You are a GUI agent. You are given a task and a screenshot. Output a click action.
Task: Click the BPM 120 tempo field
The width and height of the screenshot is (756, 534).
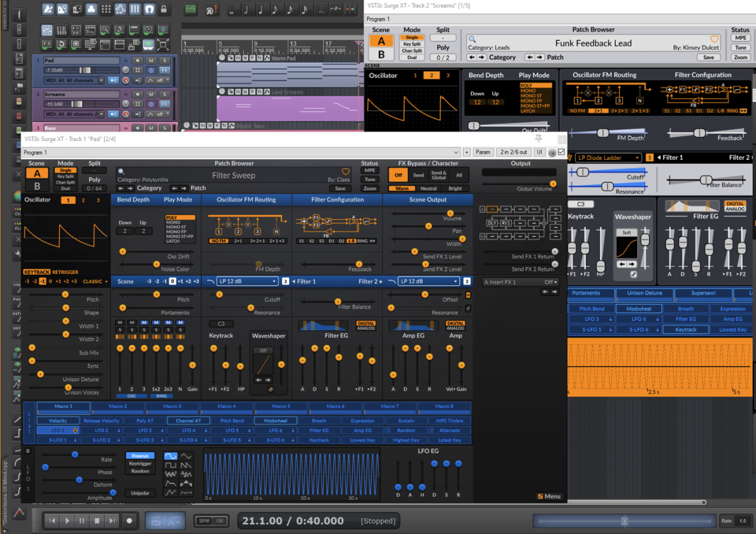click(x=212, y=521)
